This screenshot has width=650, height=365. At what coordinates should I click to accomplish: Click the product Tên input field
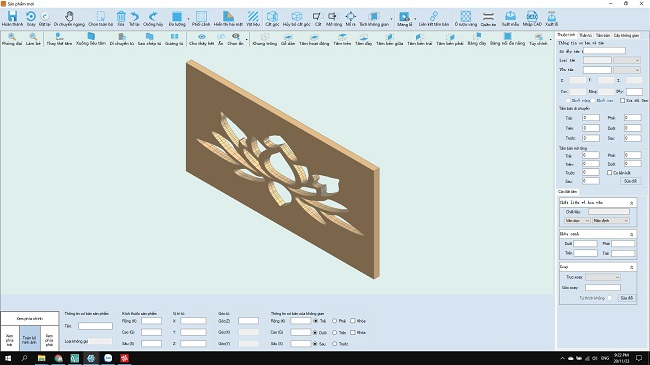pyautogui.click(x=95, y=326)
